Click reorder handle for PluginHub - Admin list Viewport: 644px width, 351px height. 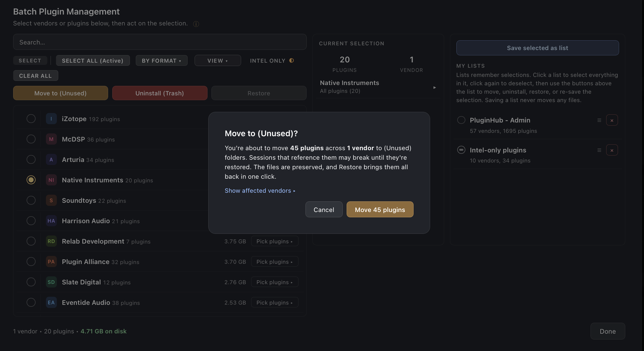[599, 120]
